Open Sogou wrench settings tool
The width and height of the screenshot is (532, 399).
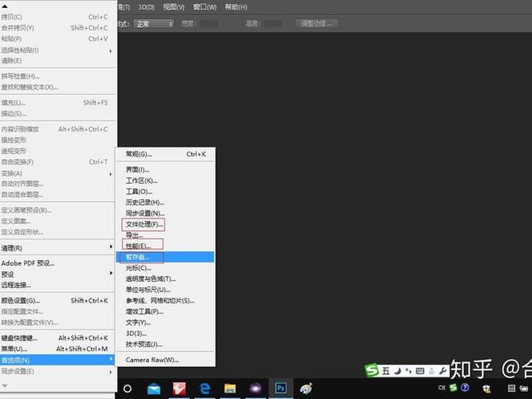443,371
